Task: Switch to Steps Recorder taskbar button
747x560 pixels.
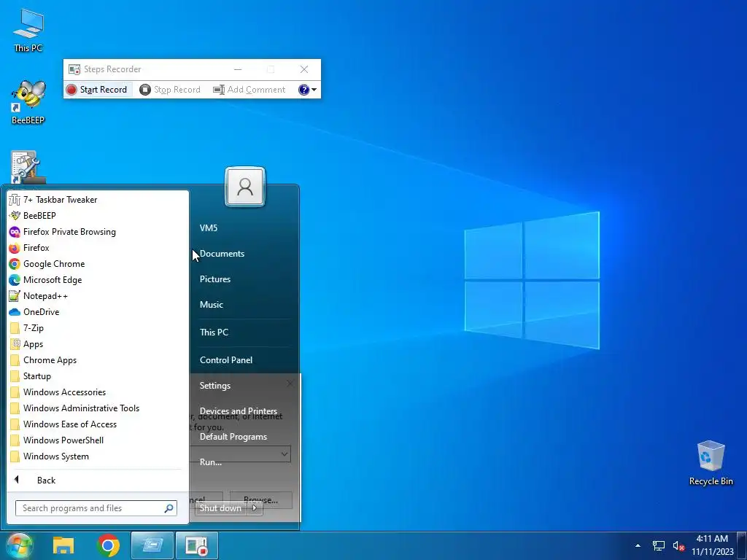Action: click(x=197, y=545)
